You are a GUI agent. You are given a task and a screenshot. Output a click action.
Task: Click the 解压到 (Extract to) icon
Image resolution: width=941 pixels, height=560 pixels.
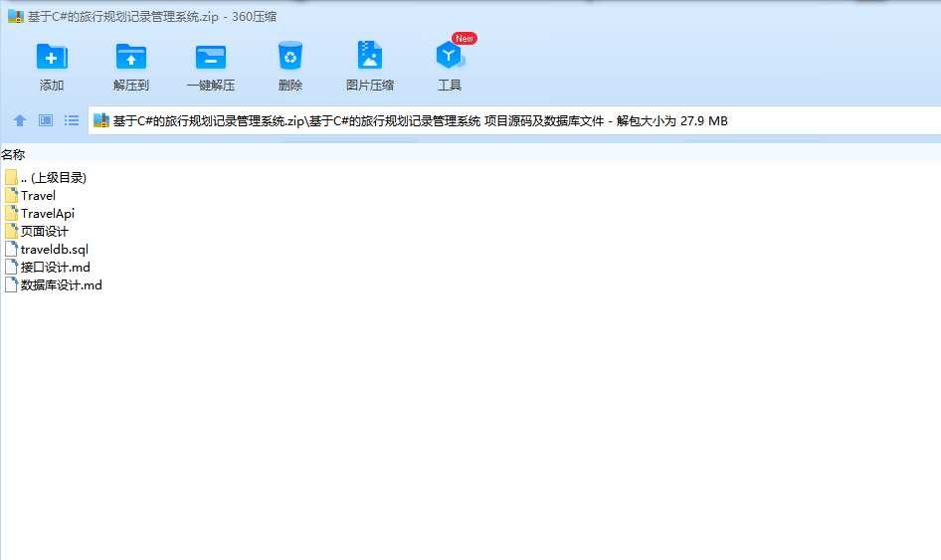[131, 57]
